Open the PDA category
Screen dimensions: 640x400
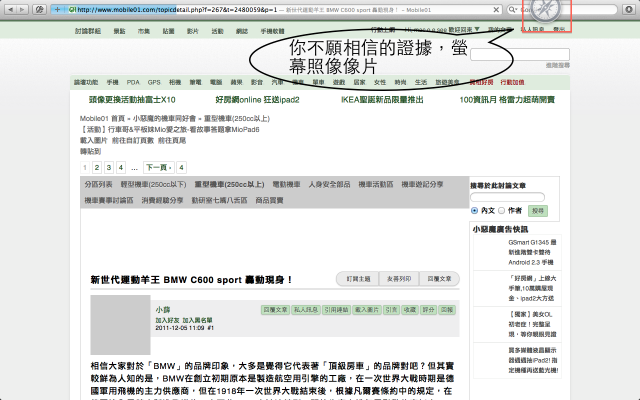[133, 82]
